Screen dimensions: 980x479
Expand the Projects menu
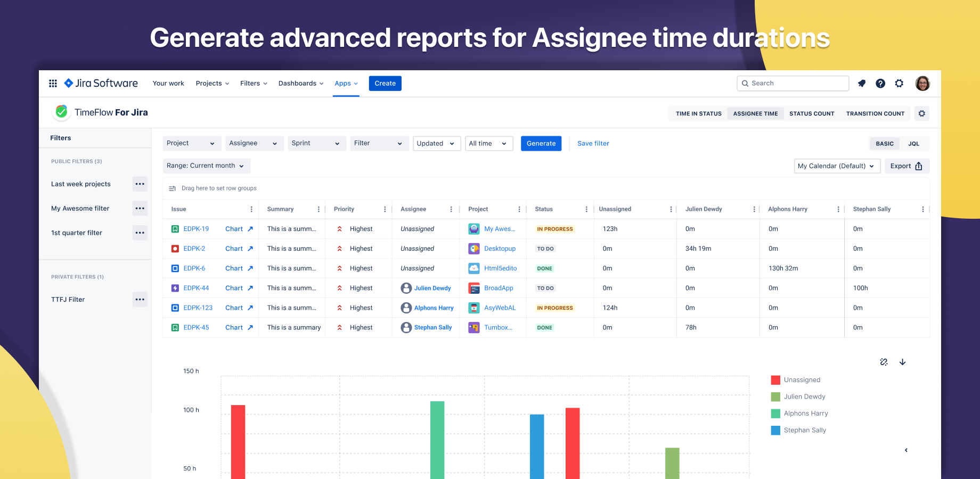coord(213,84)
